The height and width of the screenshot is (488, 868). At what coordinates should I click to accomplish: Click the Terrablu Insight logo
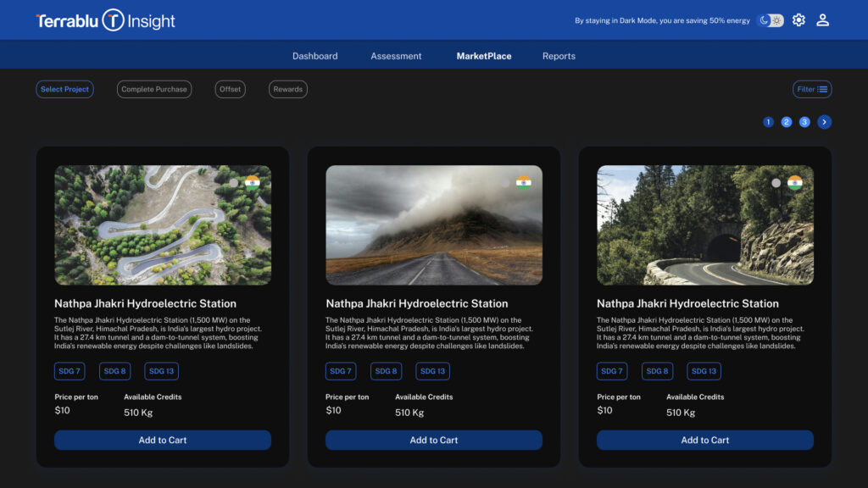[105, 21]
